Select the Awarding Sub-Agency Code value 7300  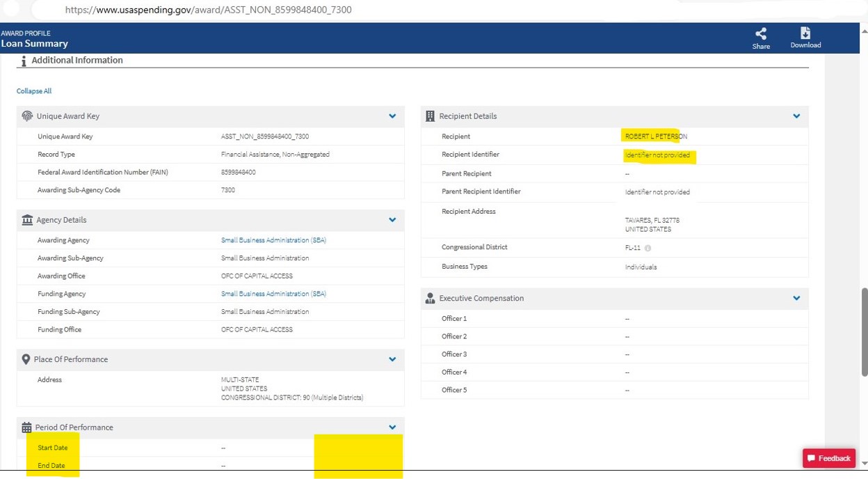coord(228,190)
